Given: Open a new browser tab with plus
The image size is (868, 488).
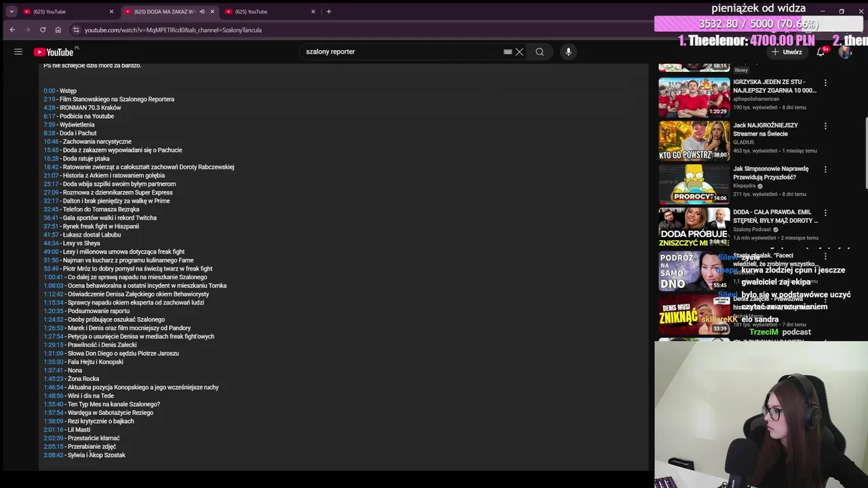Looking at the screenshot, I should point(329,12).
